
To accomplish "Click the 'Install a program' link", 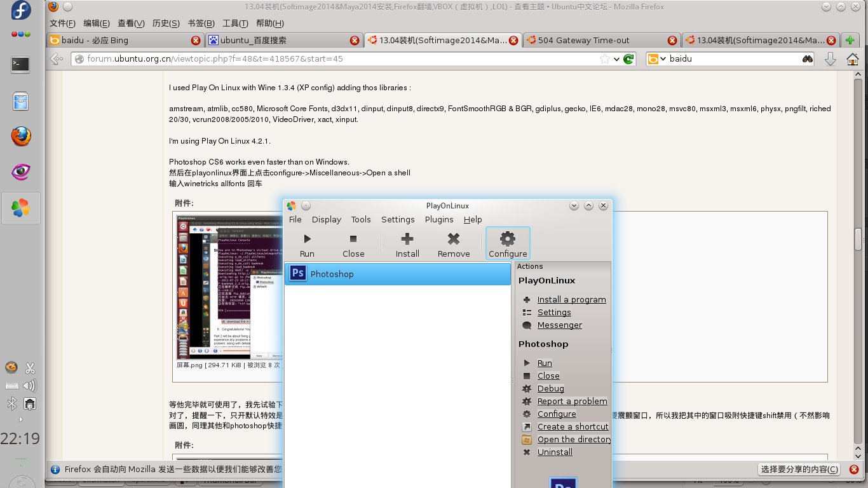I will (x=572, y=299).
